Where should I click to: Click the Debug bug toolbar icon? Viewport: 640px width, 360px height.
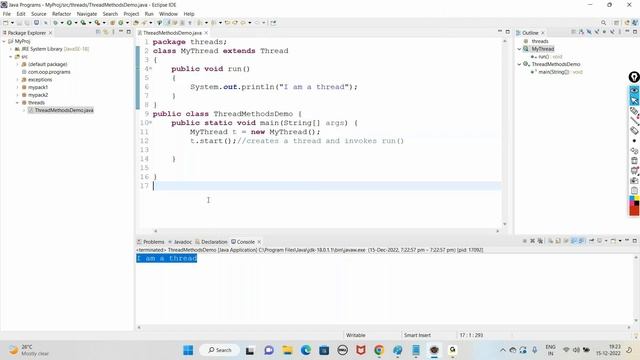[56, 23]
